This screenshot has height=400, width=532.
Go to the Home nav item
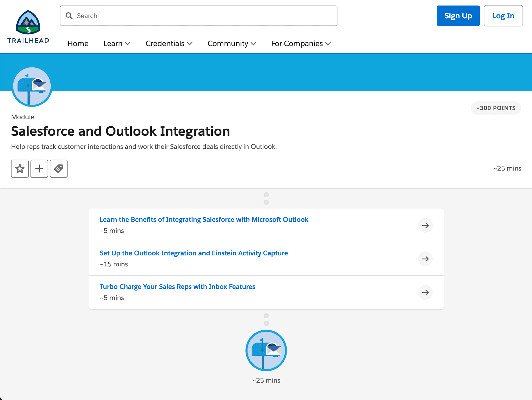pos(78,43)
